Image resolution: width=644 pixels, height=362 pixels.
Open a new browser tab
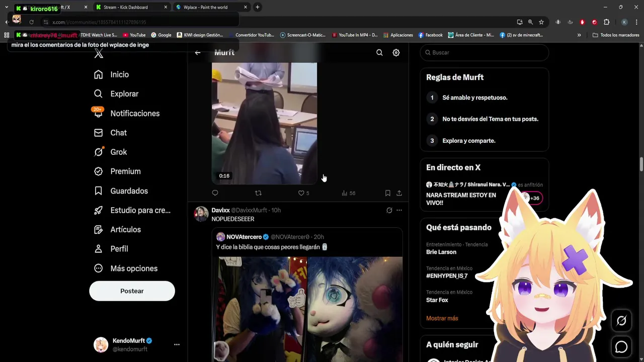pos(257,7)
